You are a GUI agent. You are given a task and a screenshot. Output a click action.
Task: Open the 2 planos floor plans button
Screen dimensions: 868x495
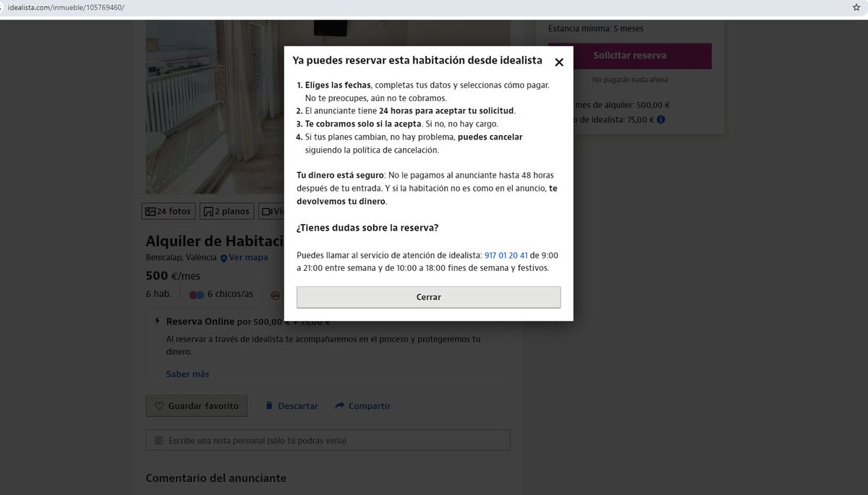pyautogui.click(x=226, y=212)
